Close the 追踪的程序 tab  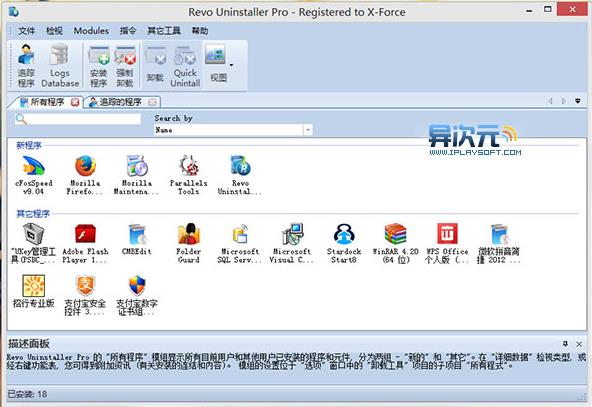[x=153, y=102]
